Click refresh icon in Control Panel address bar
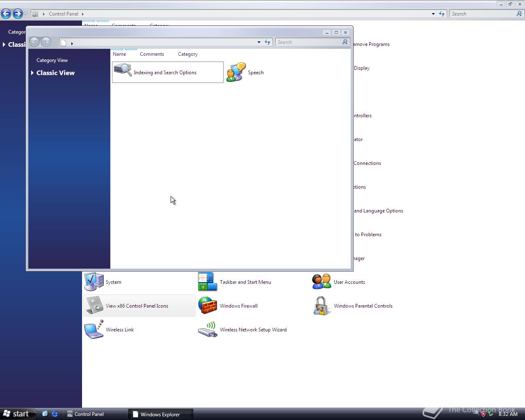This screenshot has width=525, height=420. tap(442, 14)
